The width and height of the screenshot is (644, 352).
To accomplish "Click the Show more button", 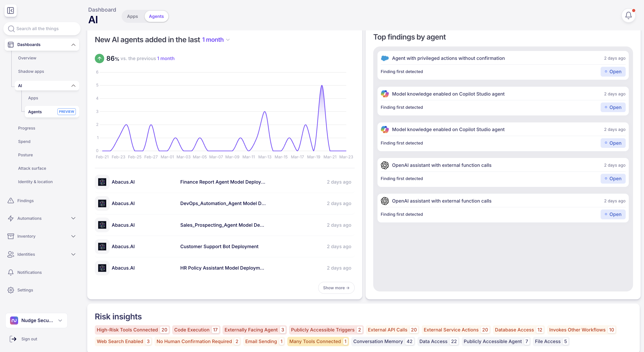I will click(x=336, y=288).
